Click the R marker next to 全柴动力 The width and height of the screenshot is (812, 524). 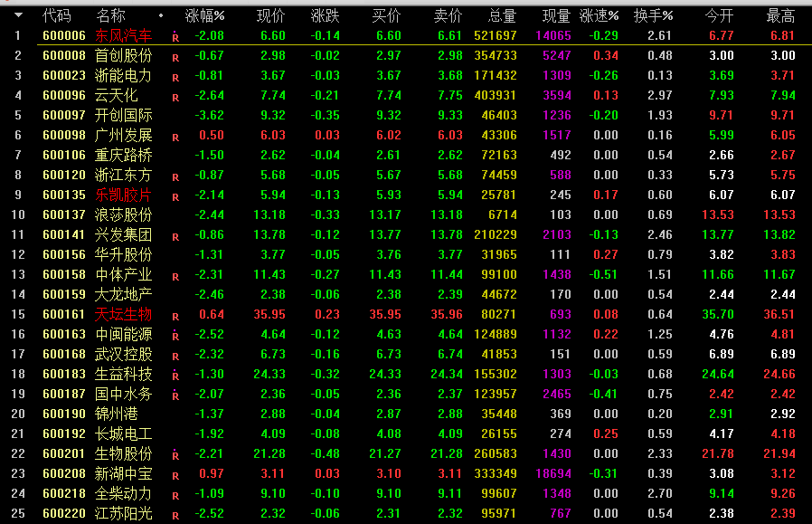point(175,496)
